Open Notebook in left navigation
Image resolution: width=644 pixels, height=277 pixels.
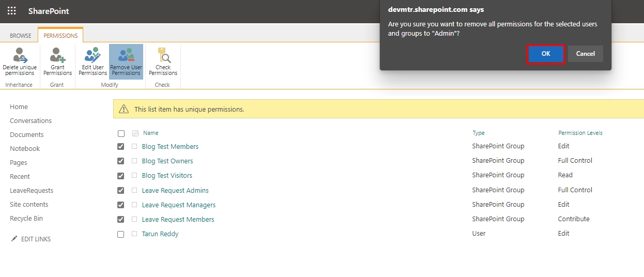click(25, 149)
